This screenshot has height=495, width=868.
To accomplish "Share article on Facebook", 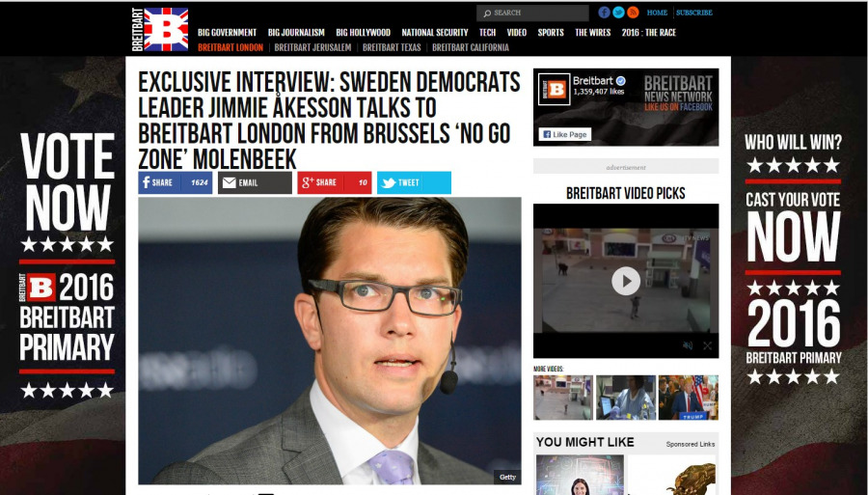I will point(175,182).
